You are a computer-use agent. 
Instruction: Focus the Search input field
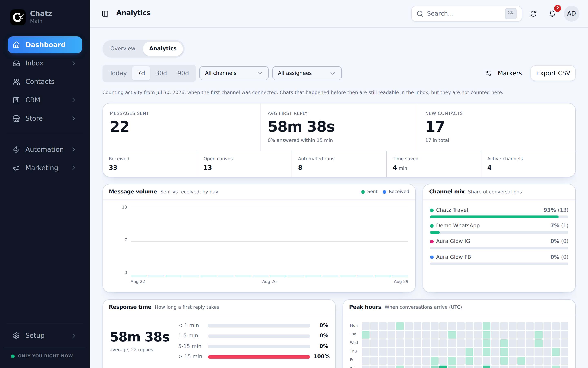[x=467, y=14]
